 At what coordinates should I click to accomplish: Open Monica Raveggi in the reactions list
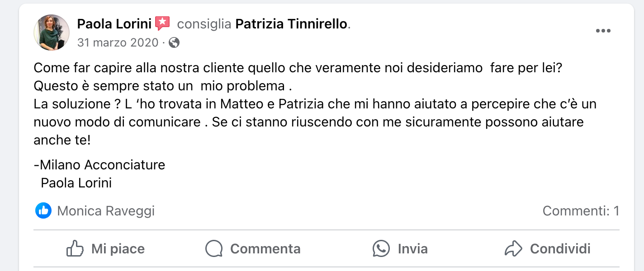106,211
